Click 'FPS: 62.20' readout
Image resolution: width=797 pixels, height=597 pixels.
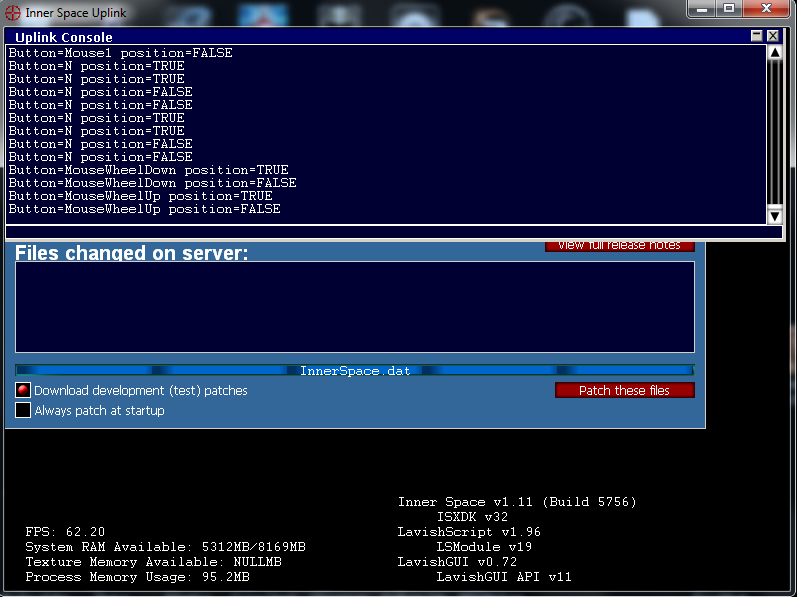(x=65, y=532)
